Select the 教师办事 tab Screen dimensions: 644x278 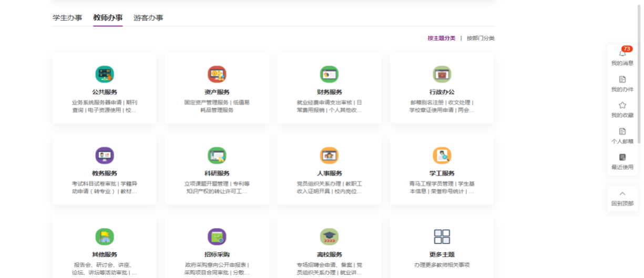(108, 18)
